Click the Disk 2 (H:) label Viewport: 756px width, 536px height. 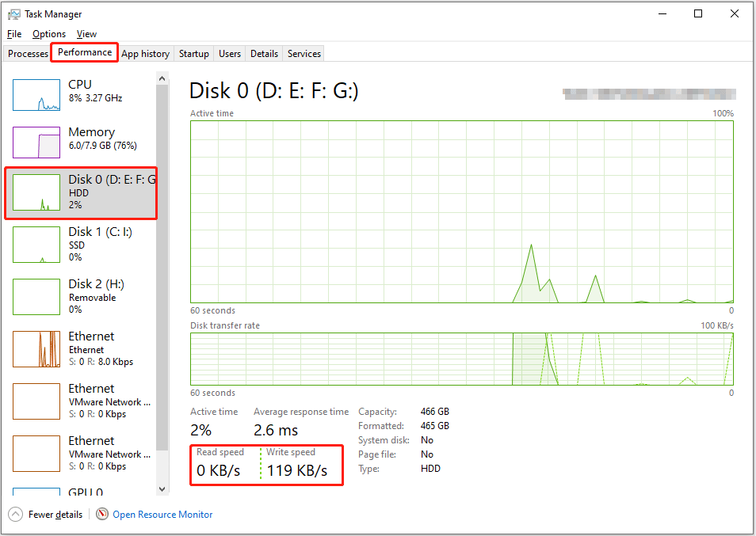[x=97, y=284]
